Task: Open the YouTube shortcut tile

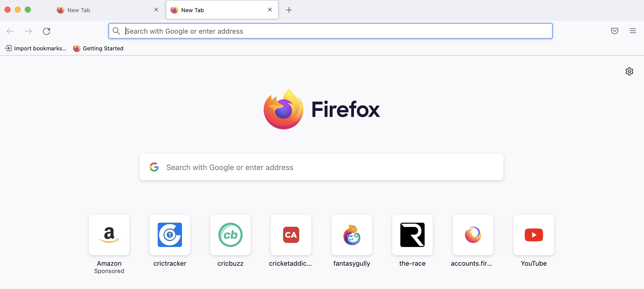Action: [x=534, y=235]
